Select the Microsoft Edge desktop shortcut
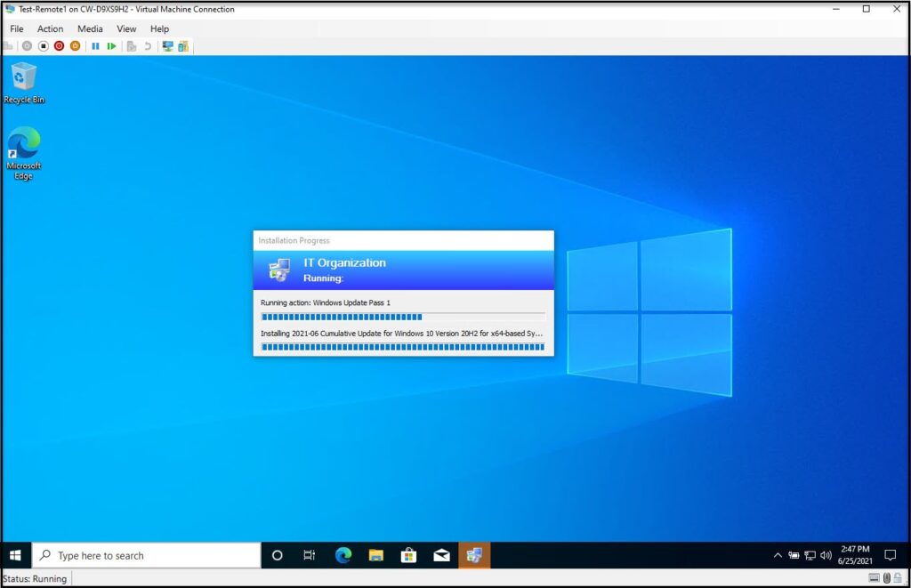Viewport: 911px width, 588px height. coord(24,153)
